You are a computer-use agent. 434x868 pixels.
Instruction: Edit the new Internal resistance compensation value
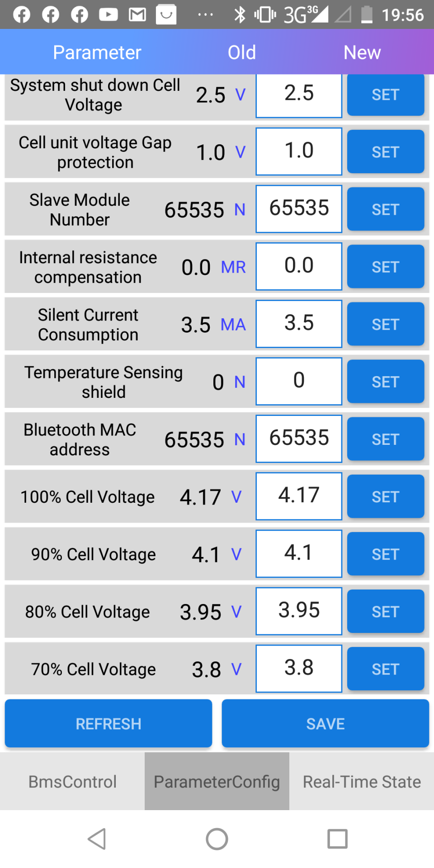point(299,266)
